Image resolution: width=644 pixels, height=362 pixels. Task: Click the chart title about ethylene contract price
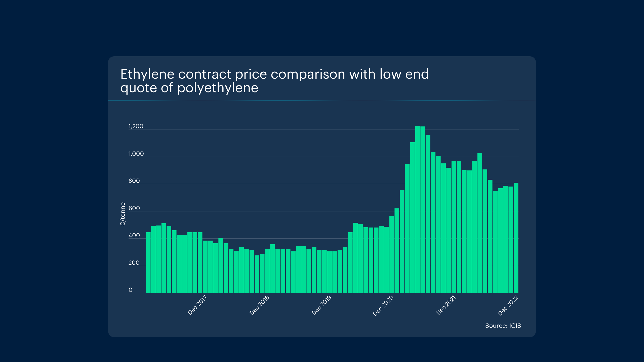tap(274, 81)
